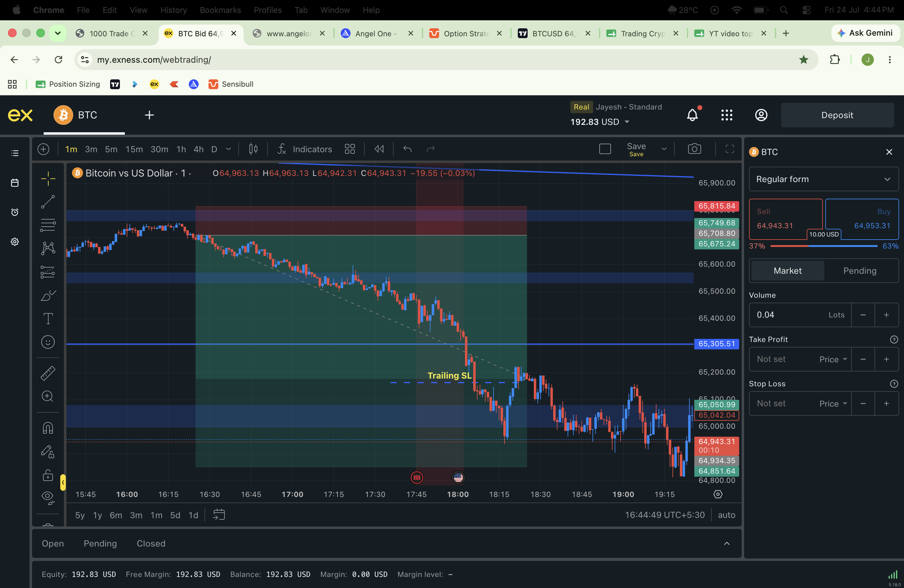Image resolution: width=904 pixels, height=588 pixels.
Task: Click the Buy 64,953.31 button
Action: [x=862, y=219]
